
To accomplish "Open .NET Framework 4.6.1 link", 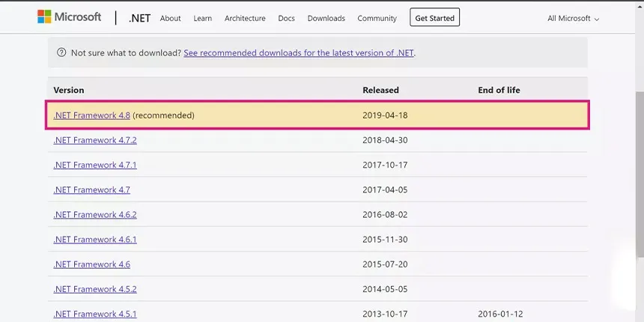I will [95, 240].
